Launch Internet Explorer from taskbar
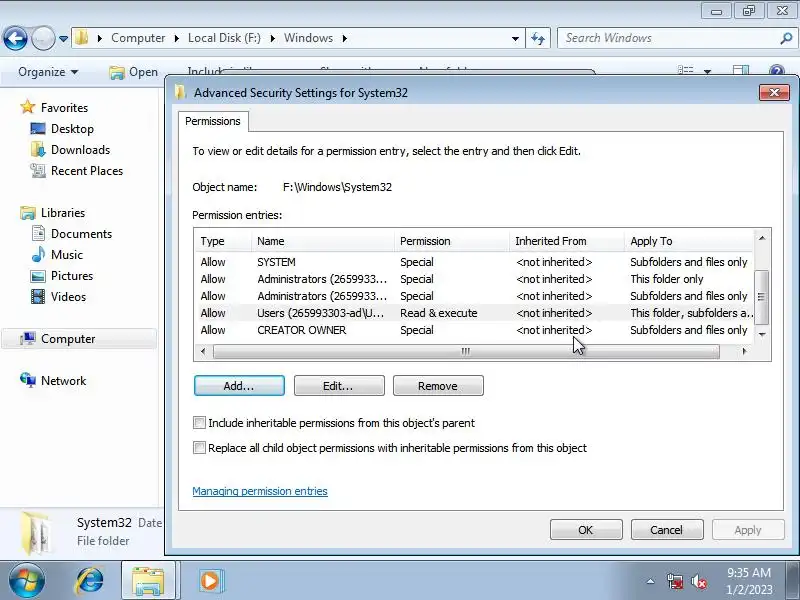800x600 pixels. (89, 581)
